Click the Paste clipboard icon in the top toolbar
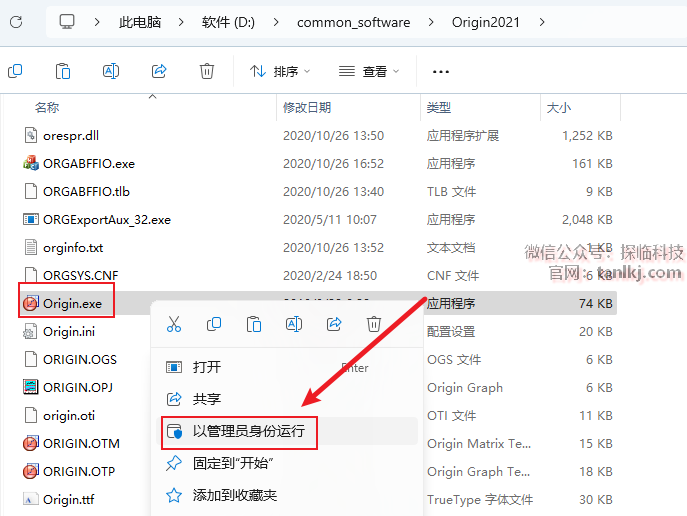This screenshot has height=516, width=687. point(63,71)
